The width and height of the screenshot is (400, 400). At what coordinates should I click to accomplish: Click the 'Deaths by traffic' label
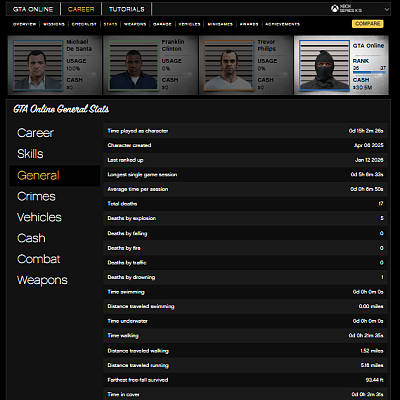click(127, 263)
